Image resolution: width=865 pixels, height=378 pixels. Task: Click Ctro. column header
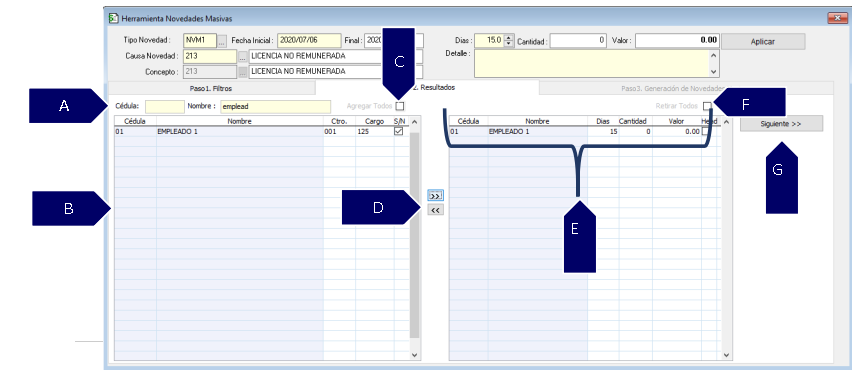(x=339, y=121)
